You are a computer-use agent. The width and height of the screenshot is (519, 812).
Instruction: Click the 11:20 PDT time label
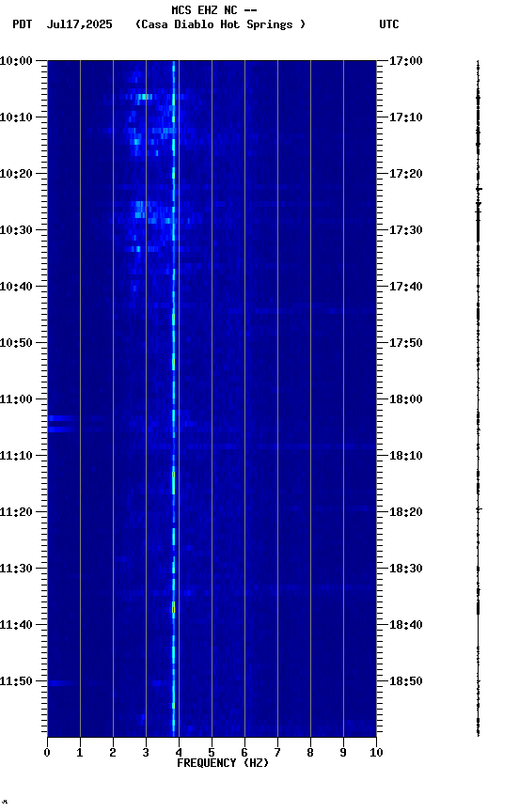pyautogui.click(x=16, y=512)
